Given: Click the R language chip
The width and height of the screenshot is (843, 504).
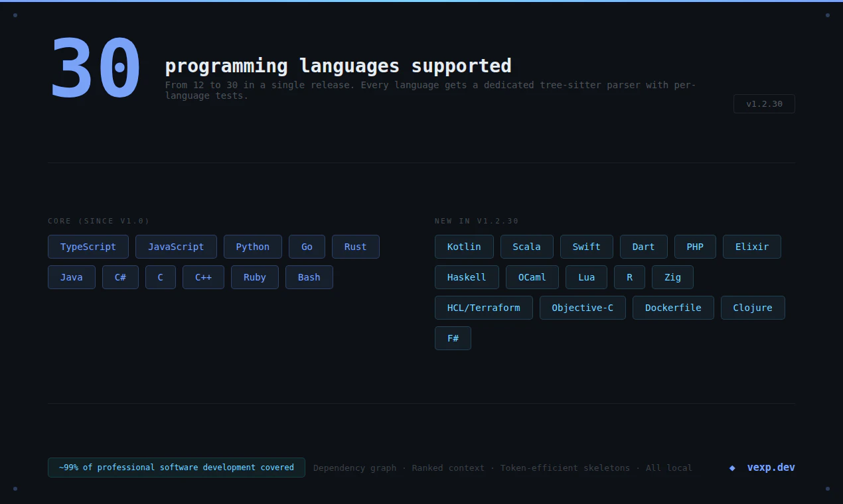Looking at the screenshot, I should (x=629, y=277).
